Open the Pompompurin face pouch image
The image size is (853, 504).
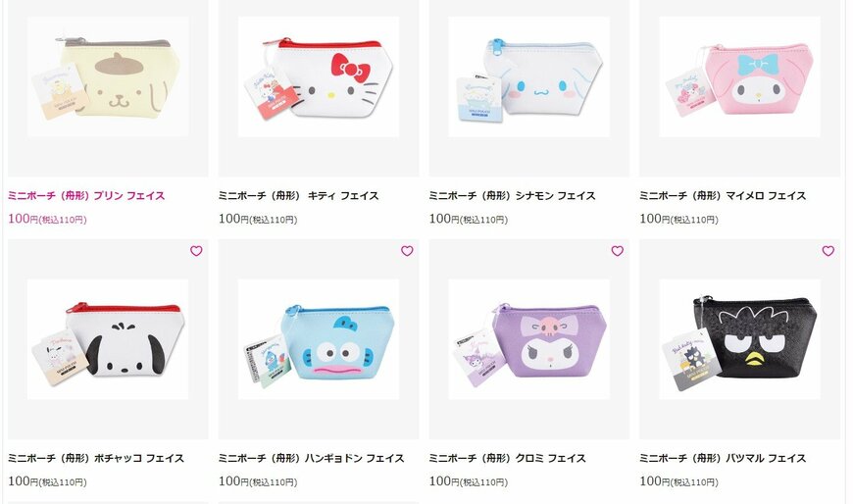coord(108,76)
